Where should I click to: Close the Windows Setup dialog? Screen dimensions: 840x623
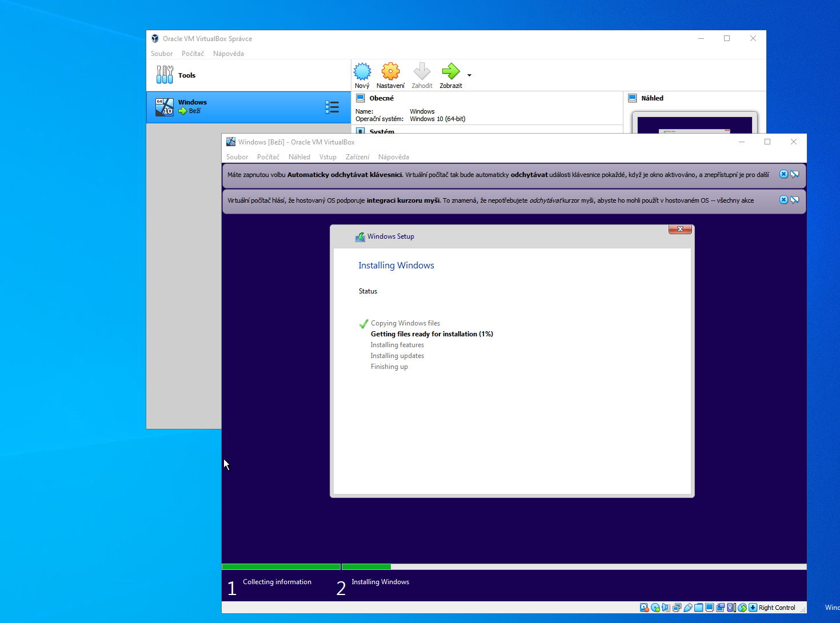680,229
